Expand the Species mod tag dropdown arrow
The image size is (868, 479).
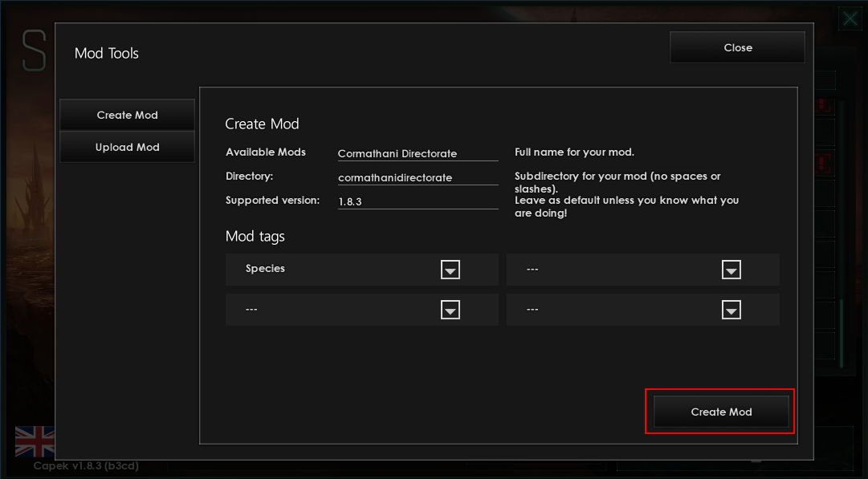(x=450, y=270)
